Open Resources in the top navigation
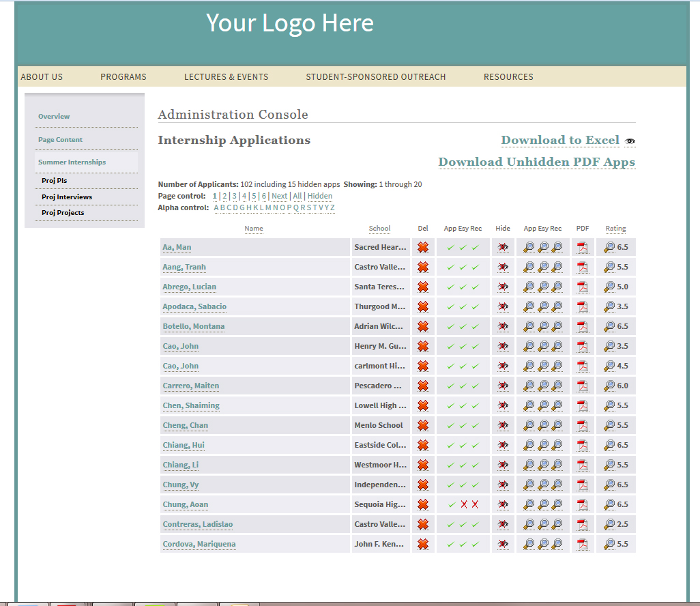700x606 pixels. [x=508, y=77]
